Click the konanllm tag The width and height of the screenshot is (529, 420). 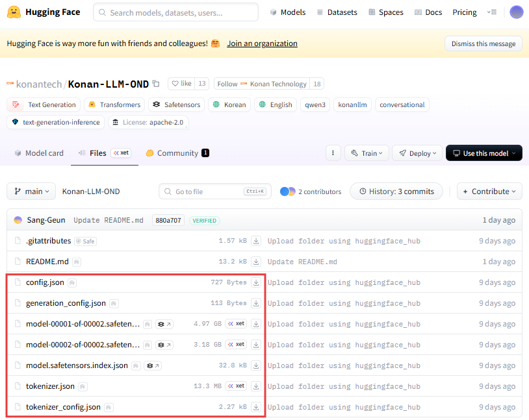352,105
